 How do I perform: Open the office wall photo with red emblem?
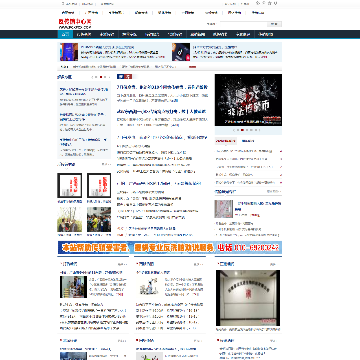coord(248,298)
